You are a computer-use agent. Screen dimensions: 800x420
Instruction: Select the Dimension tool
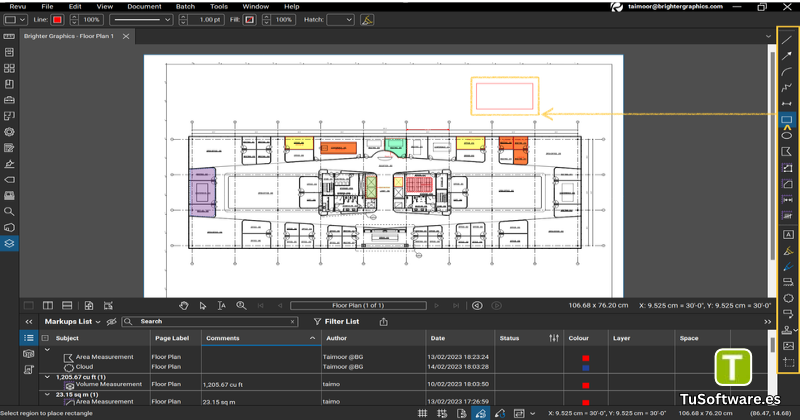click(787, 104)
